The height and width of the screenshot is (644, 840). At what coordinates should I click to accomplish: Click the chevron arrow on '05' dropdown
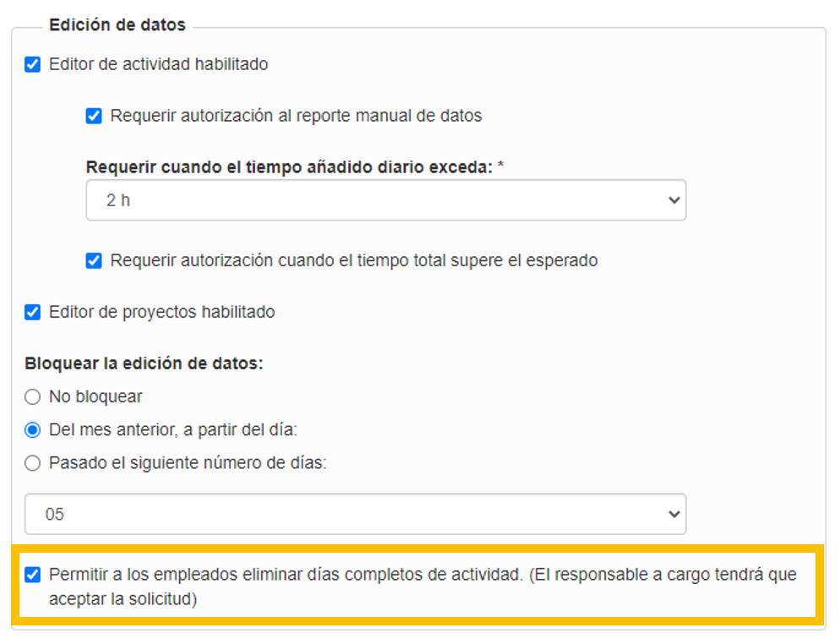(674, 514)
